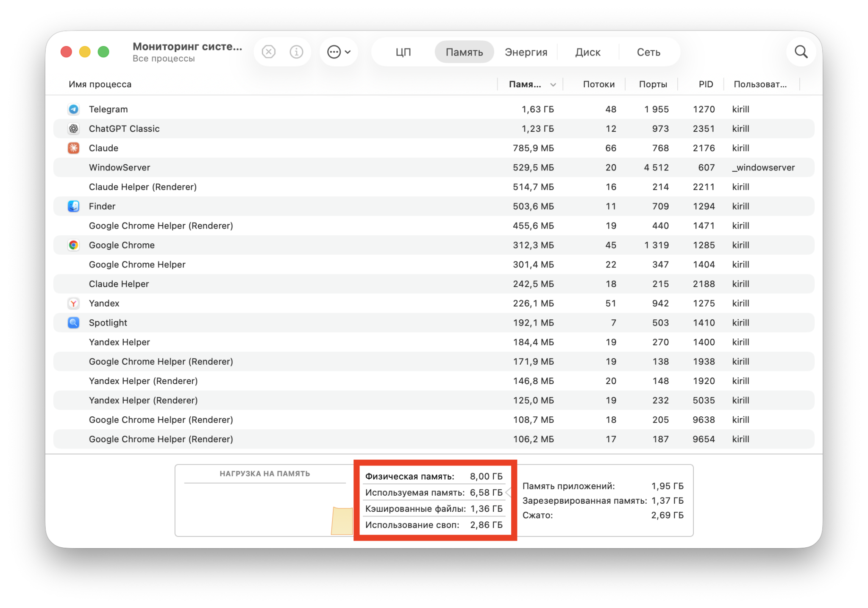Switch to the Память tab
The image size is (868, 608).
[x=464, y=52]
